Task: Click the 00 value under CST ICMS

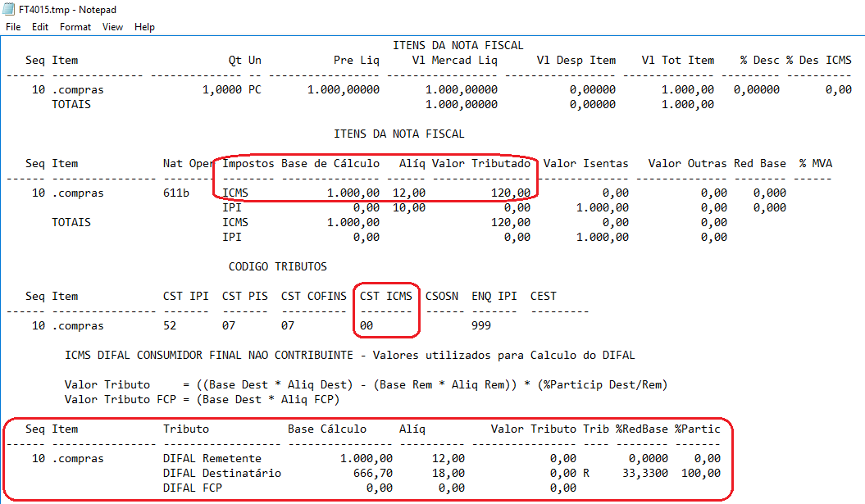Action: point(366,325)
